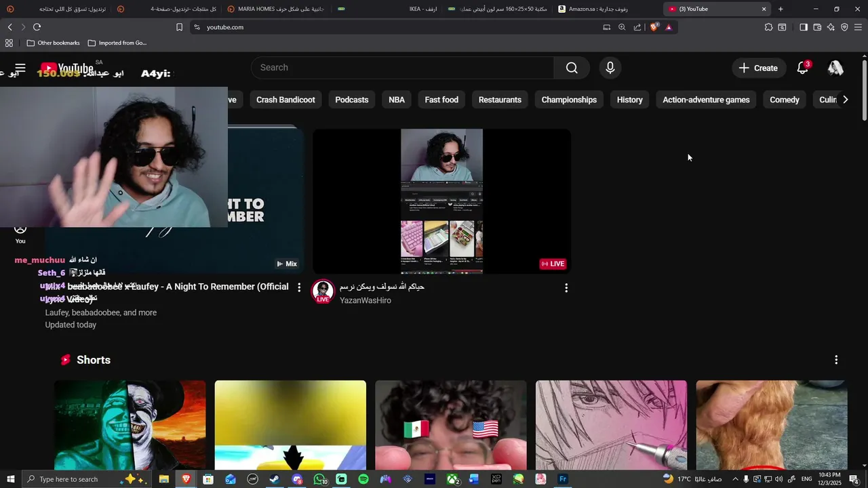Open a new browser tab
Image resolution: width=868 pixels, height=488 pixels.
click(x=781, y=9)
